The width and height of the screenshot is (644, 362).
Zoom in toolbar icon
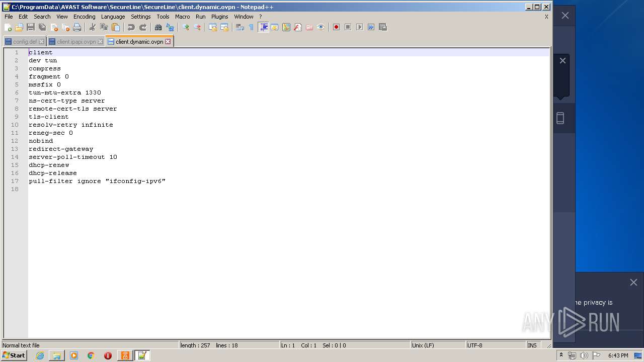point(186,27)
